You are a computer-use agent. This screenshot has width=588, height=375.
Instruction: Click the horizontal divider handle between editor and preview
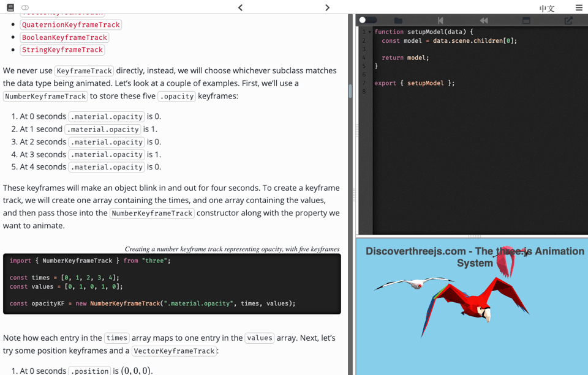point(473,236)
